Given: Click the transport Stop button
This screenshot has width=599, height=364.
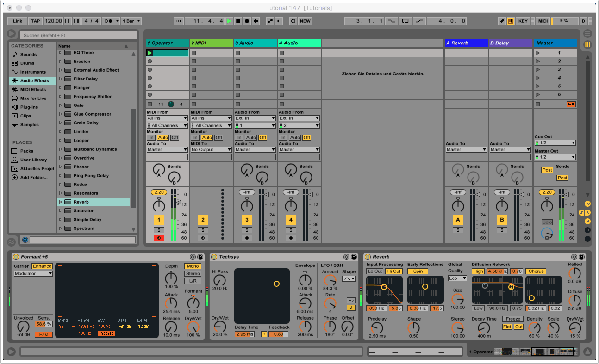Looking at the screenshot, I should tap(238, 21).
